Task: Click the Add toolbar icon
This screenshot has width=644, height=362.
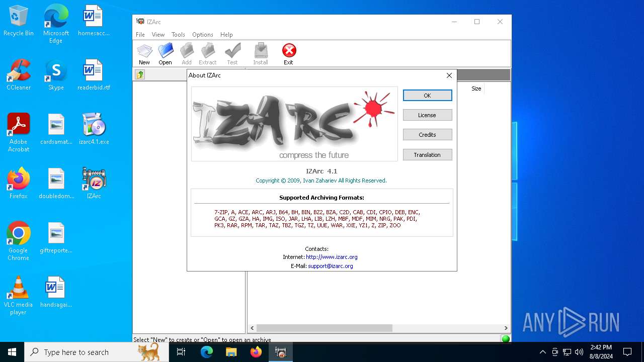Action: (187, 54)
